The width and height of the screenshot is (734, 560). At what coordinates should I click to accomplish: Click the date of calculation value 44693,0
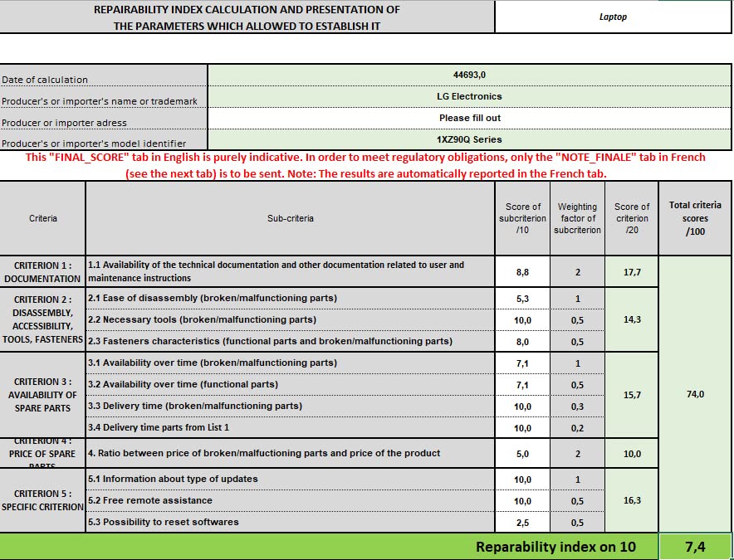469,75
